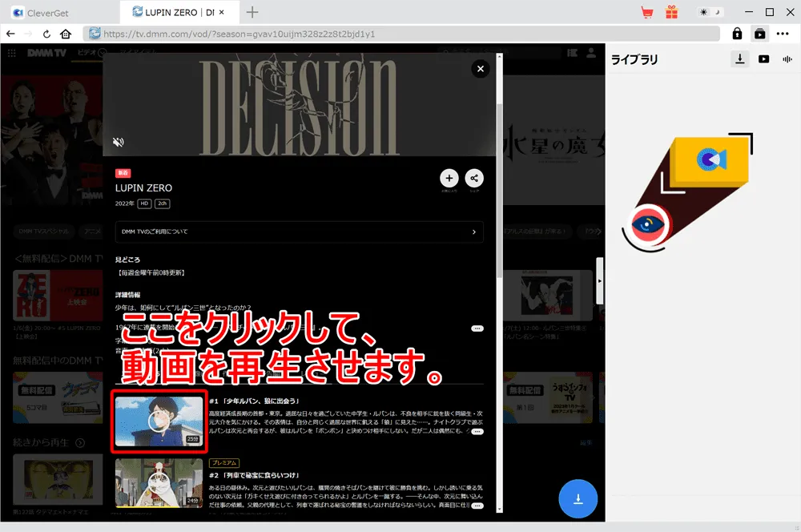This screenshot has height=532, width=801.
Task: Show downloads tab in library panel
Action: tap(739, 58)
